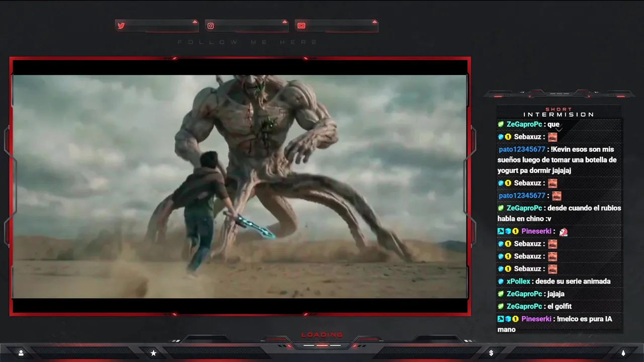Screen dimensions: 644x362
Task: Click the green badge beside 'jajaja' message
Action: [501, 294]
